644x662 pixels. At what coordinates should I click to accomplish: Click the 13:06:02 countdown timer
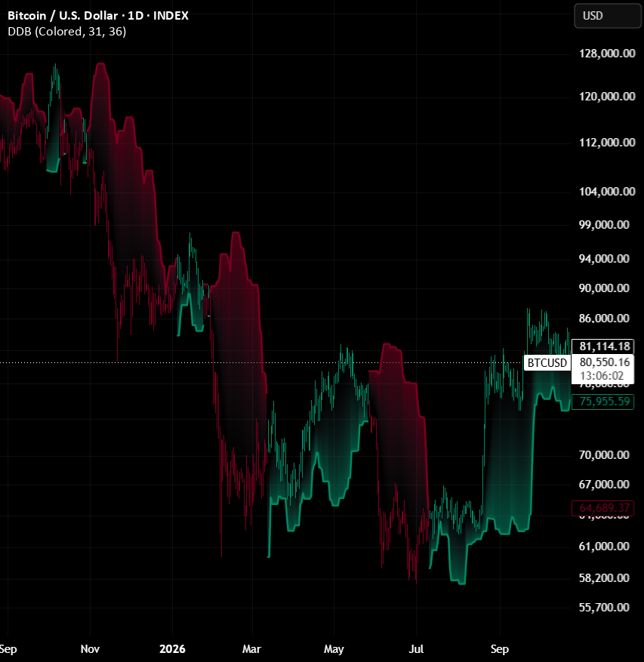(x=602, y=376)
